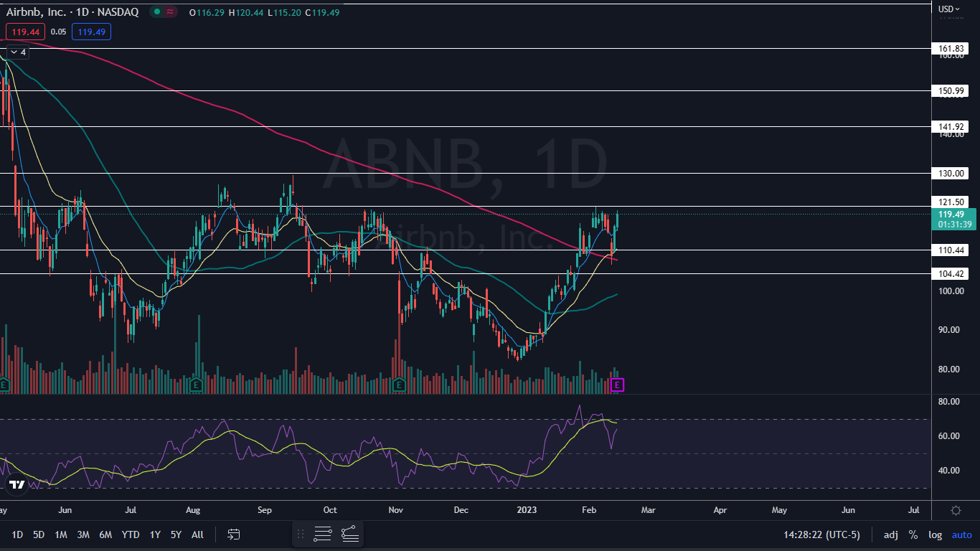This screenshot has width=980, height=551.
Task: Click the Go to date calendar icon
Action: coord(234,534)
